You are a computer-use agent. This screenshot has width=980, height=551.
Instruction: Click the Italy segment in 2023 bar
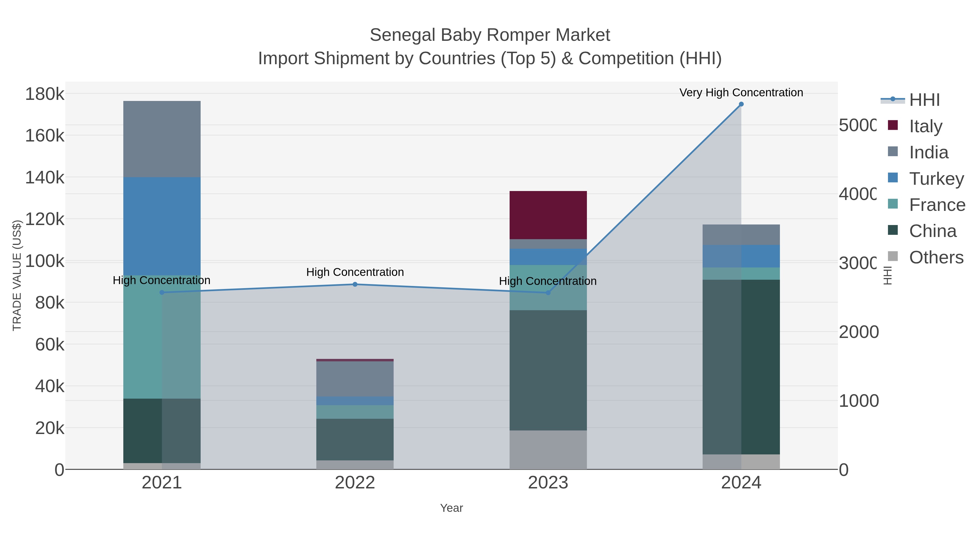[x=548, y=215]
